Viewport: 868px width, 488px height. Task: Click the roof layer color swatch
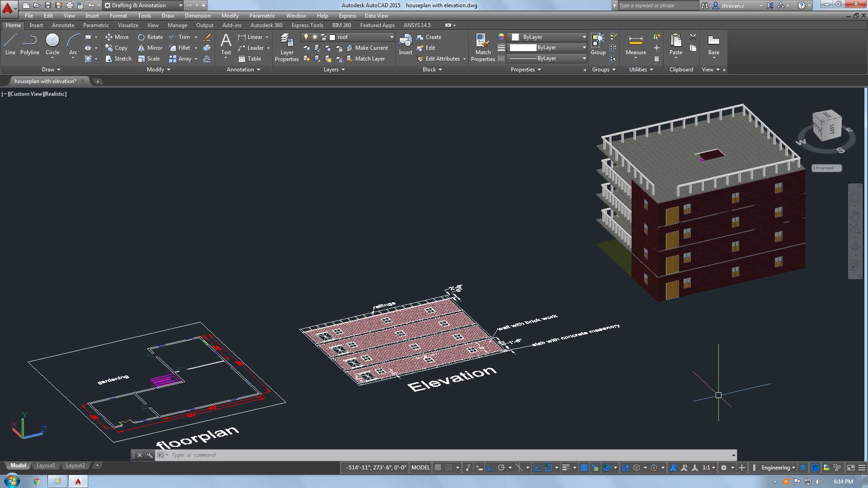tap(332, 37)
